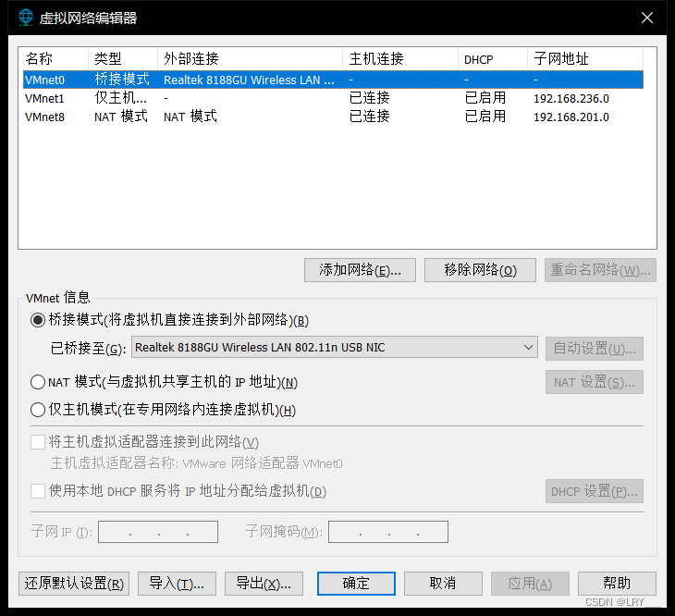The height and width of the screenshot is (616, 675).
Task: Click 仅主机... type cell of VMnet1
Action: coord(120,98)
